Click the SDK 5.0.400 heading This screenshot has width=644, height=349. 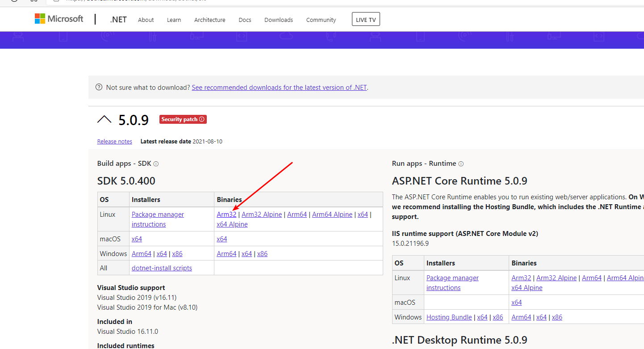tap(126, 181)
